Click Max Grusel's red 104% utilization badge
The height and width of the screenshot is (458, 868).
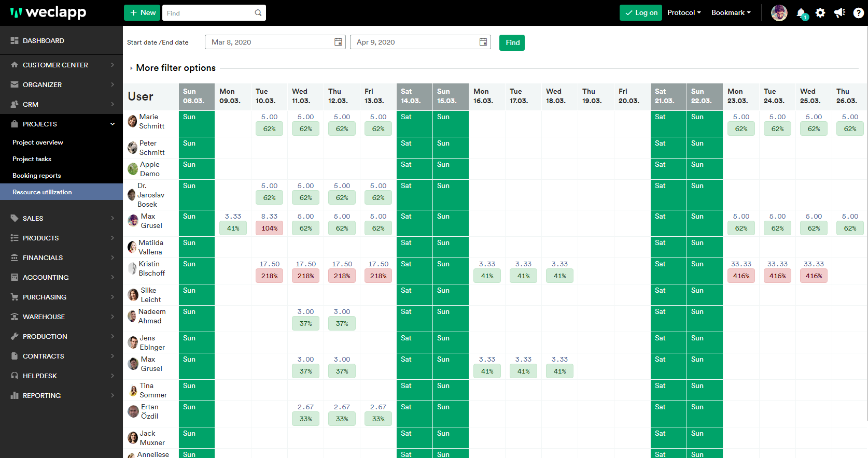click(x=269, y=228)
